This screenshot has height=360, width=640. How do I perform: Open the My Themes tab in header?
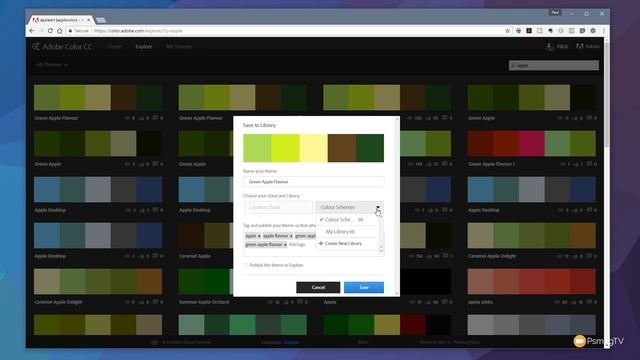(x=179, y=47)
